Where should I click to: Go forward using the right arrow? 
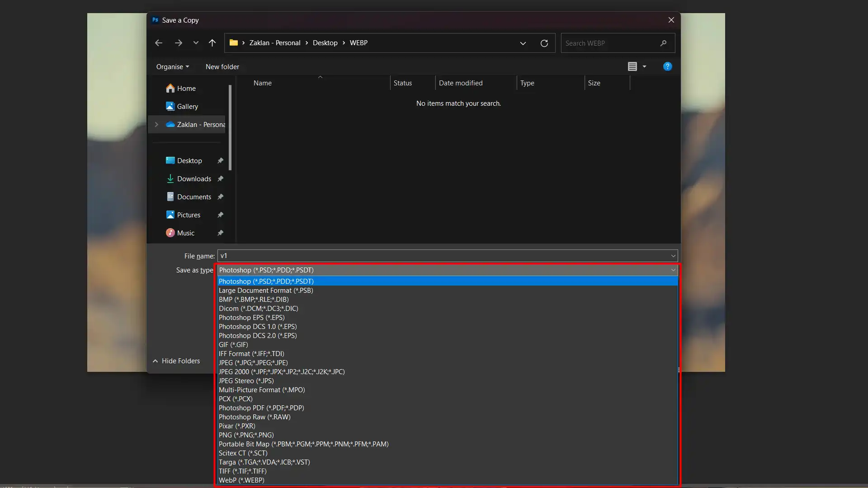pyautogui.click(x=179, y=43)
